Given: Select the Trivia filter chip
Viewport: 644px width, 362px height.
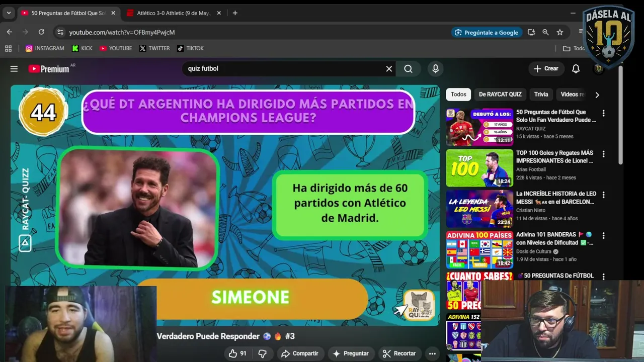Looking at the screenshot, I should point(541,95).
